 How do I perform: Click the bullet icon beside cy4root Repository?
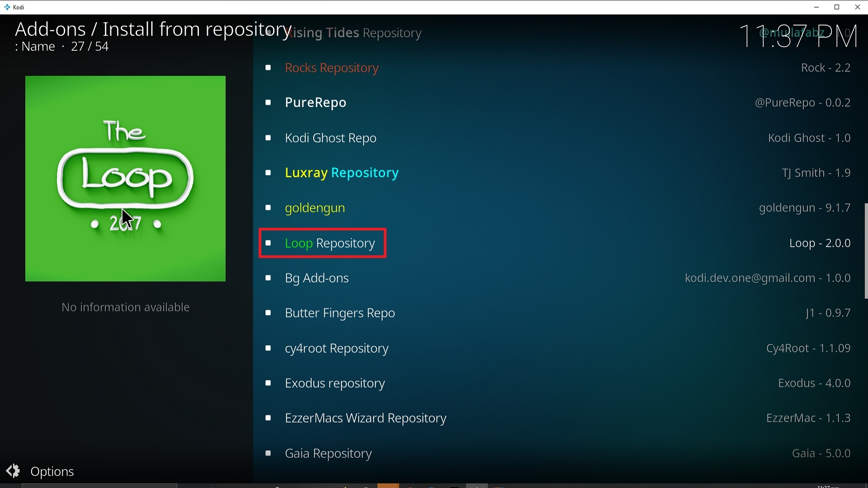268,348
